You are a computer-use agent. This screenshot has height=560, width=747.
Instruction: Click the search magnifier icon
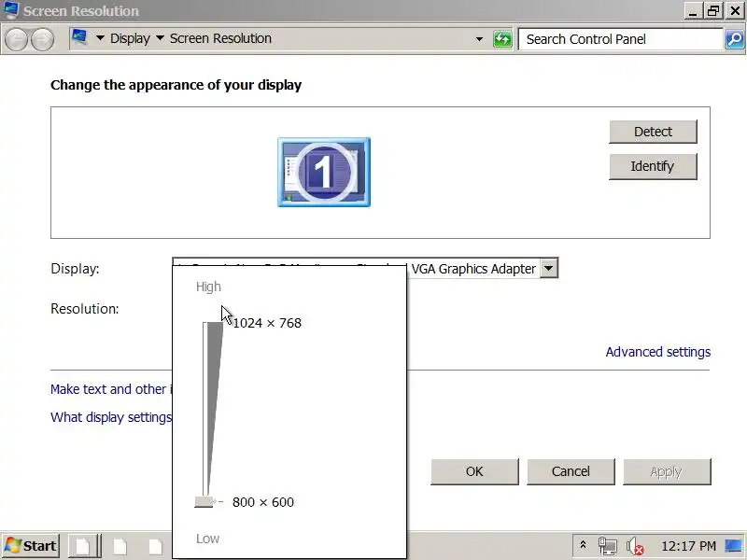tap(735, 39)
